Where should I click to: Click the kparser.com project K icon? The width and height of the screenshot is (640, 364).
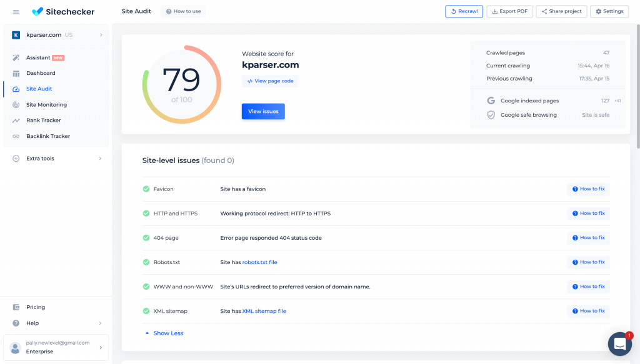click(x=16, y=35)
